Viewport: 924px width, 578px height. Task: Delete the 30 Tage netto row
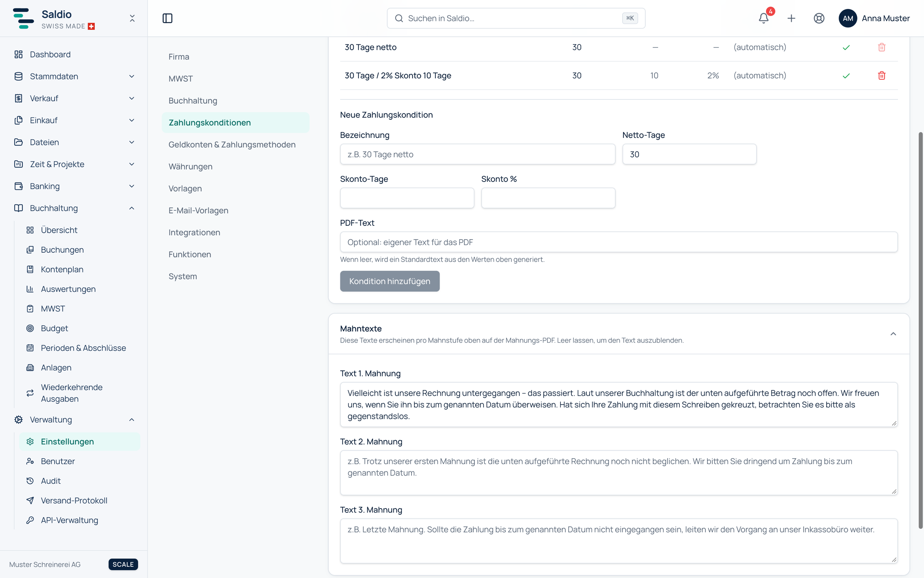coord(882,47)
